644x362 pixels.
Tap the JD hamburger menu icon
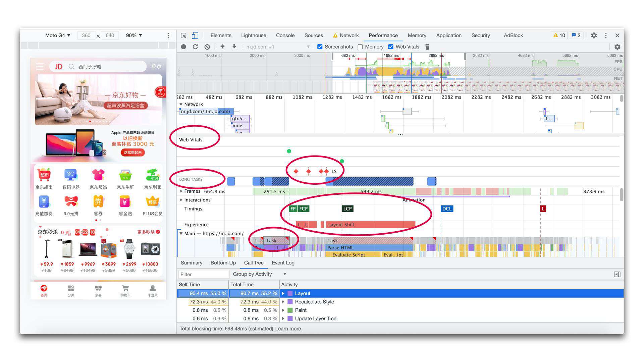click(x=40, y=66)
